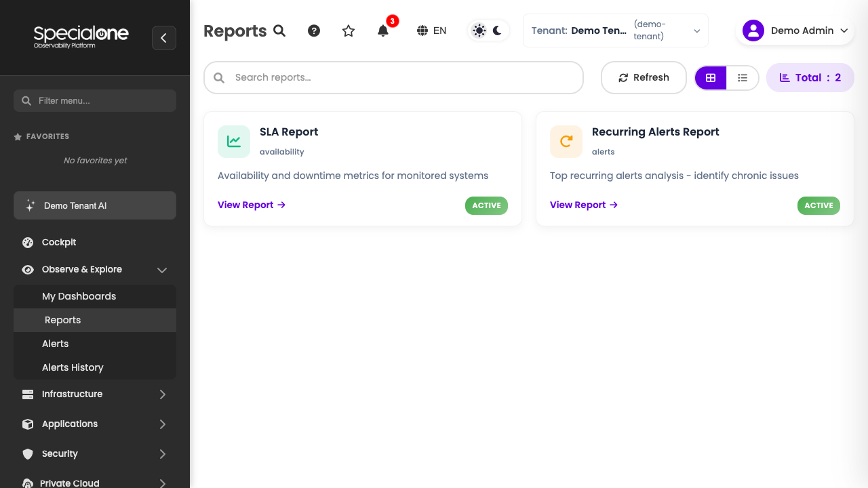The height and width of the screenshot is (488, 868).
Task: Open My Dashboards in the sidebar
Action: 95,296
